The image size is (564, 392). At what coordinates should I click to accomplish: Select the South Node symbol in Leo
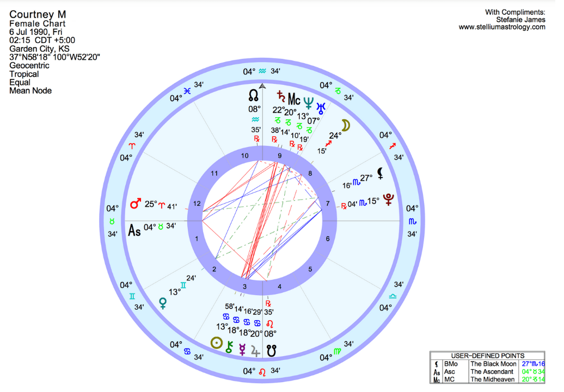[272, 352]
